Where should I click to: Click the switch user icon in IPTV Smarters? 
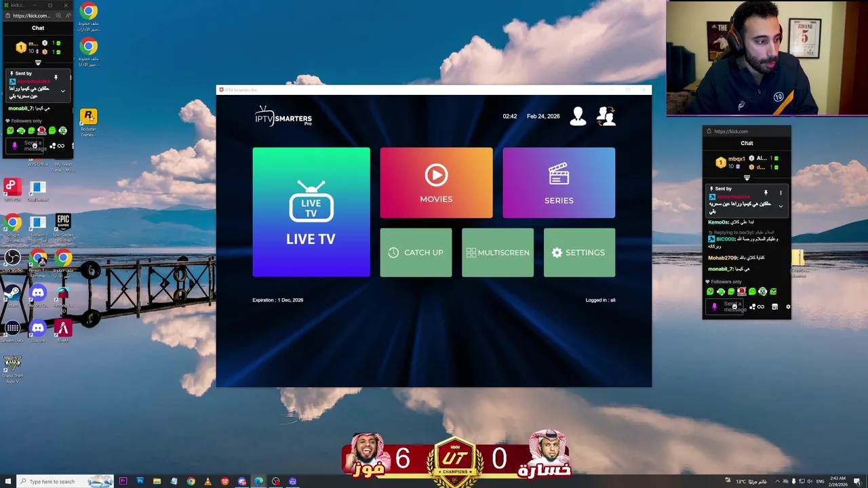(x=606, y=117)
